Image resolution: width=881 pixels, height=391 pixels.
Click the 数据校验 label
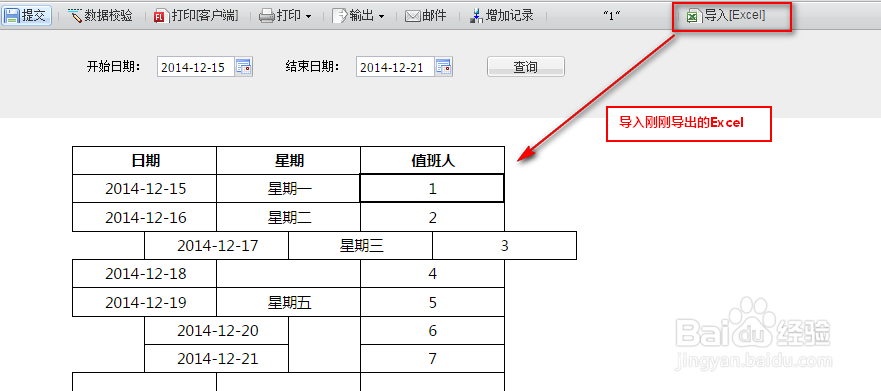[108, 16]
